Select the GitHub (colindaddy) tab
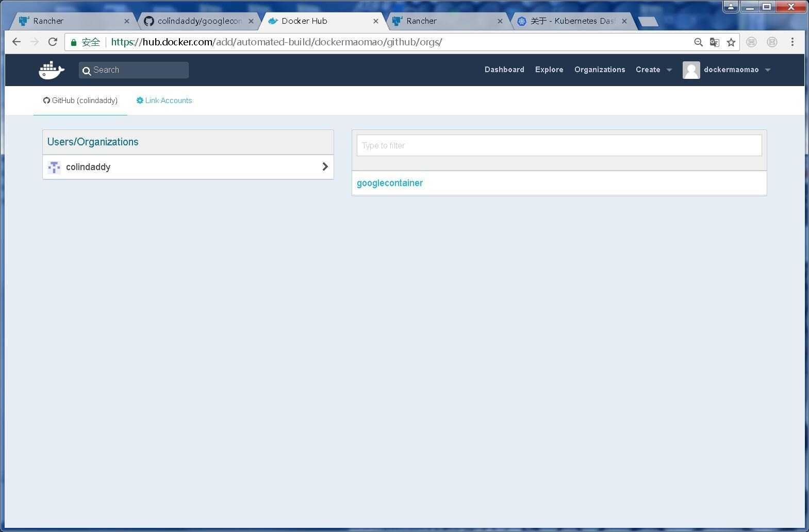 click(x=80, y=101)
